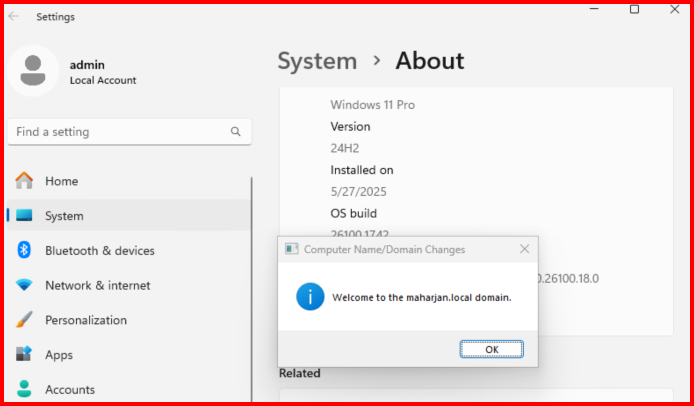This screenshot has width=694, height=406.
Task: Click the Apps icon in sidebar
Action: point(24,354)
